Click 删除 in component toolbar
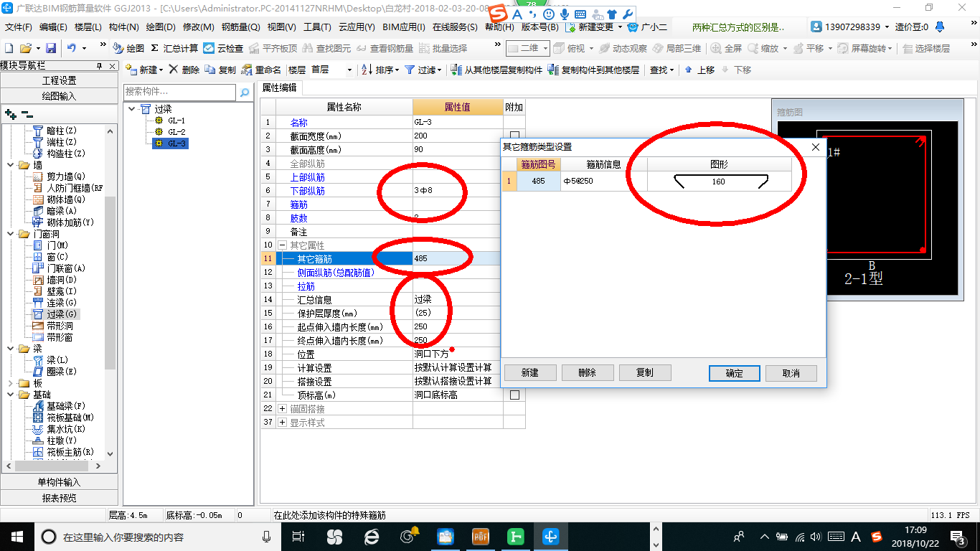Image resolution: width=980 pixels, height=551 pixels. [184, 70]
